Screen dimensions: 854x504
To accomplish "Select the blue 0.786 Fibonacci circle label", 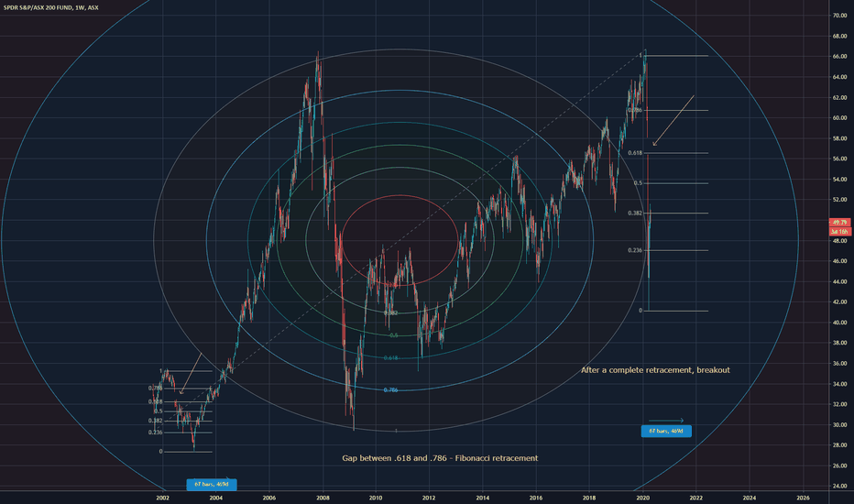I will 390,390.
